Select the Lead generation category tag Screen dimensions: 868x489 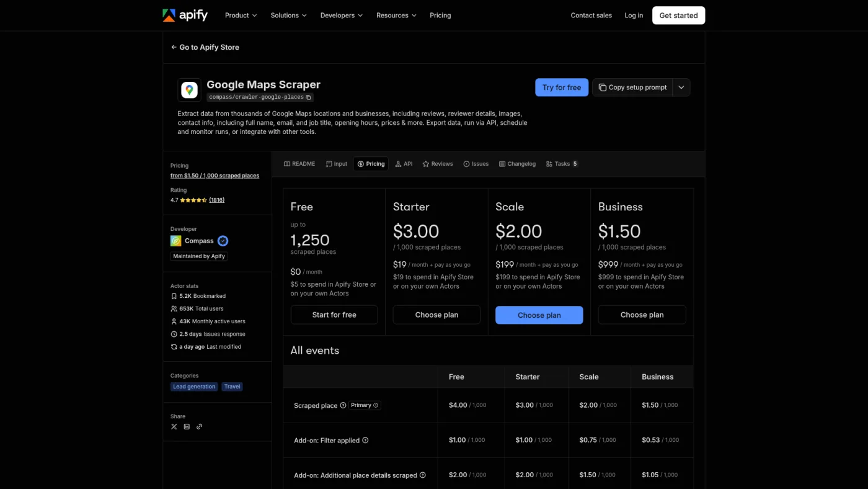tap(194, 387)
